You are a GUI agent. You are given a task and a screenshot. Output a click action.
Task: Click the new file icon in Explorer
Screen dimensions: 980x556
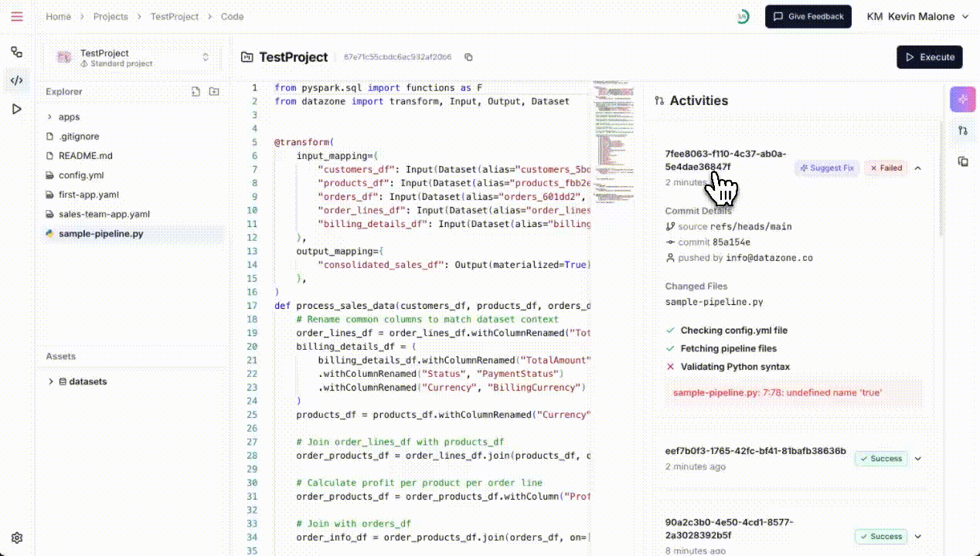point(196,92)
